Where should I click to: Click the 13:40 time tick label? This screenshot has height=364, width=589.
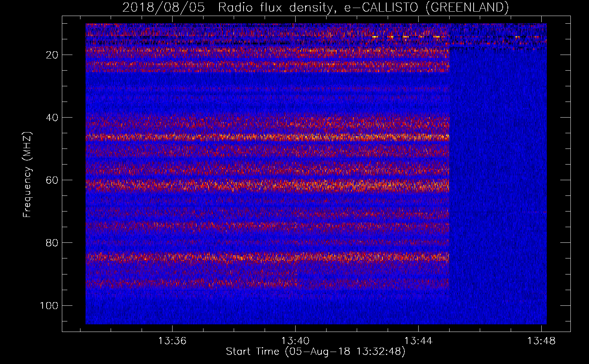(x=295, y=341)
